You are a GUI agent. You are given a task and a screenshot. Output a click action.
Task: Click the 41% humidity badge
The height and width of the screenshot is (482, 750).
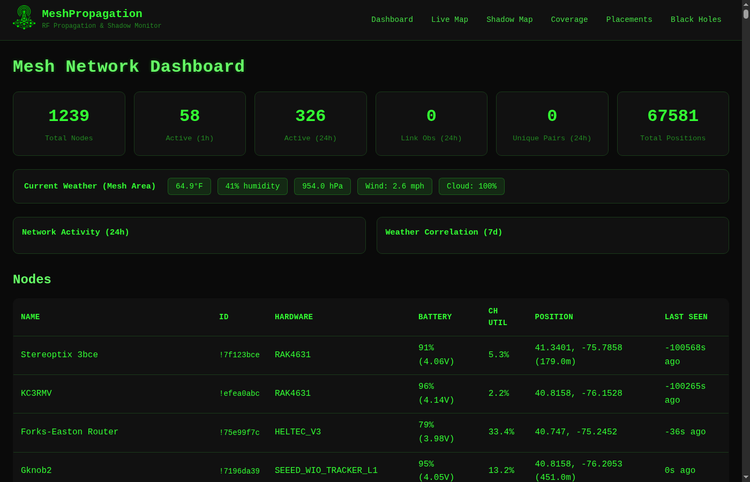click(252, 186)
